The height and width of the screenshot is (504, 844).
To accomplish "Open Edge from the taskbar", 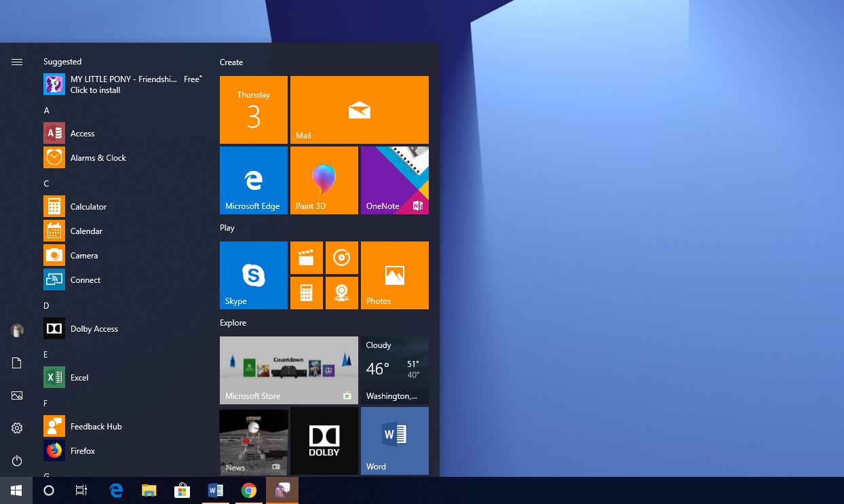I will point(116,490).
